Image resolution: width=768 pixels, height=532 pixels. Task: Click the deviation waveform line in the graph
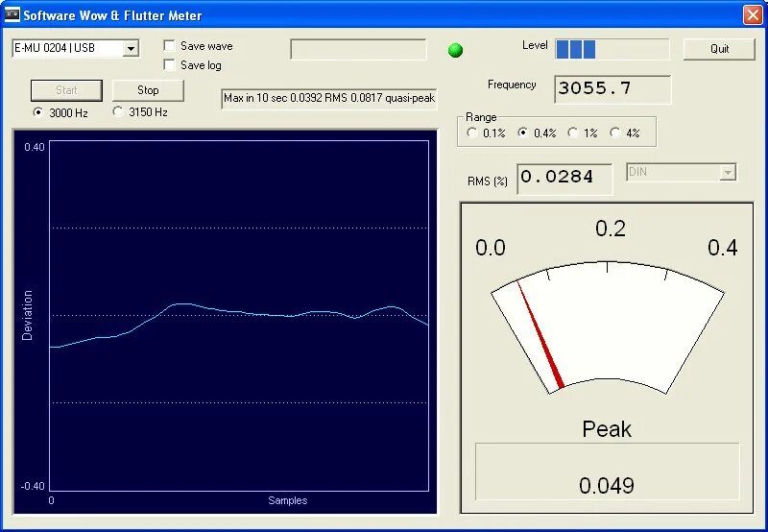pyautogui.click(x=238, y=312)
